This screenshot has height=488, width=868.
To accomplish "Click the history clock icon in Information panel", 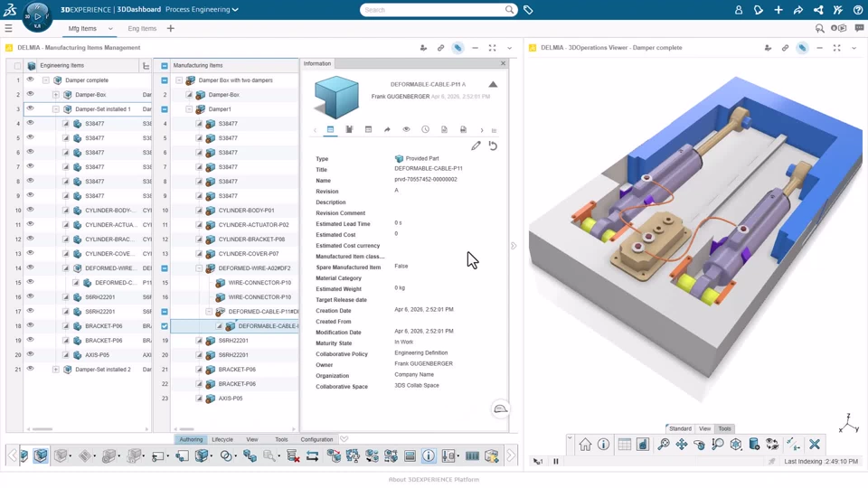I will (425, 129).
